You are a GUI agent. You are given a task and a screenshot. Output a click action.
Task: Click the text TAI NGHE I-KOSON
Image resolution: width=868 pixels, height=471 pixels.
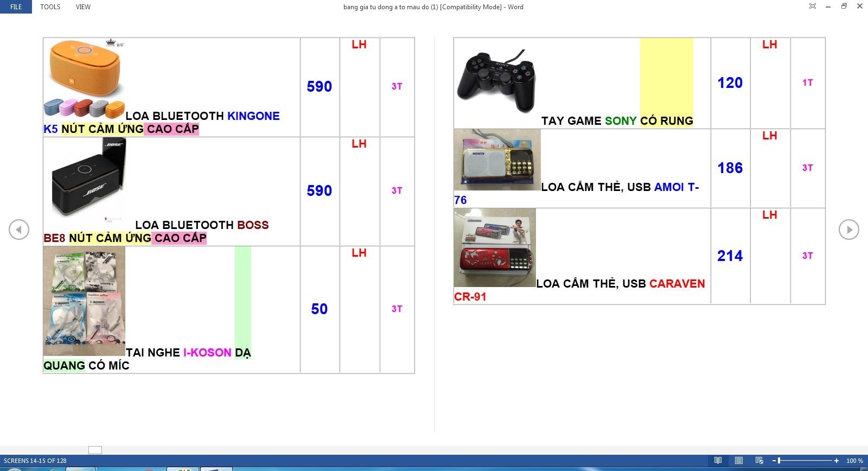(178, 352)
